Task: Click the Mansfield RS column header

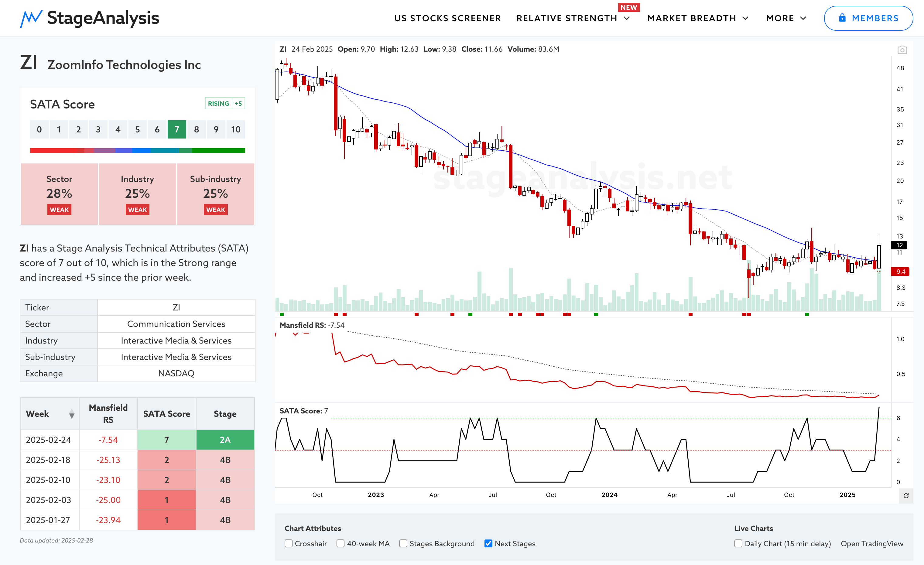Action: (108, 414)
